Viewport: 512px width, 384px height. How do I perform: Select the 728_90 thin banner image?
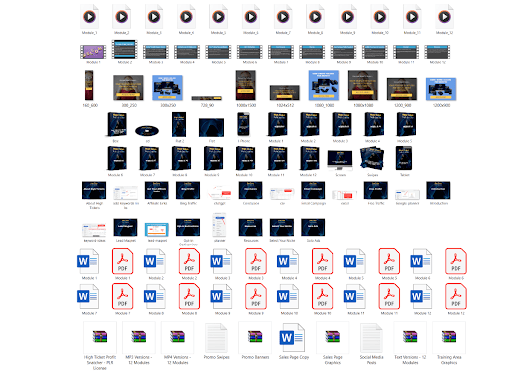coord(207,98)
